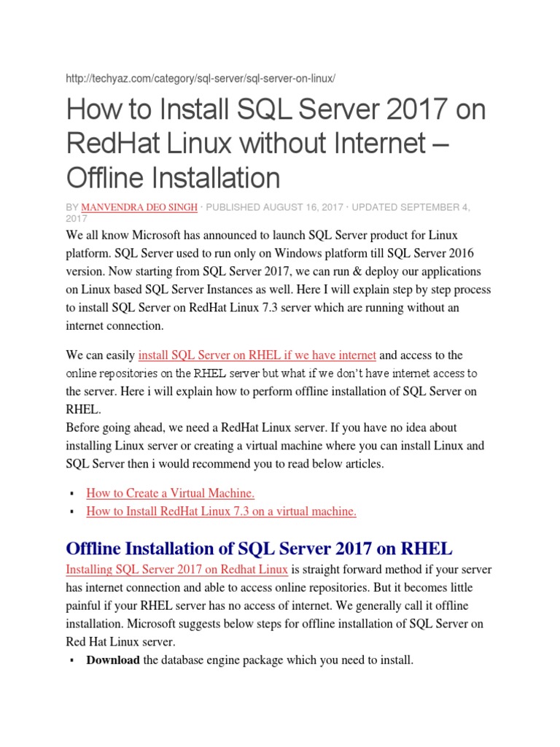Open 'Installing SQL Server 2017 on Redhat Linux' link
The image size is (560, 747).
tap(176, 569)
